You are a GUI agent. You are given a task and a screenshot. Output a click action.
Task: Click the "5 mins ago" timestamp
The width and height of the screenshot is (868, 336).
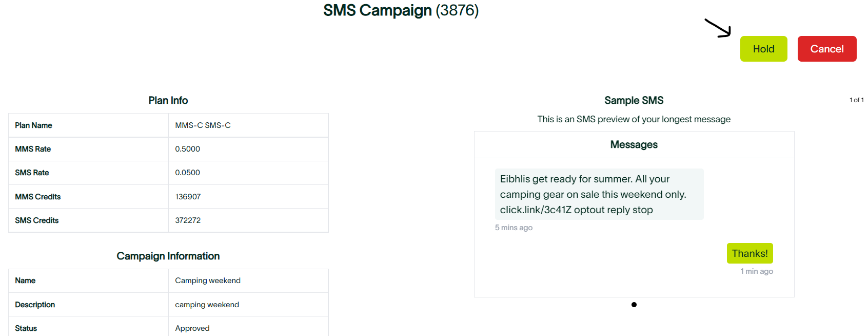point(514,228)
